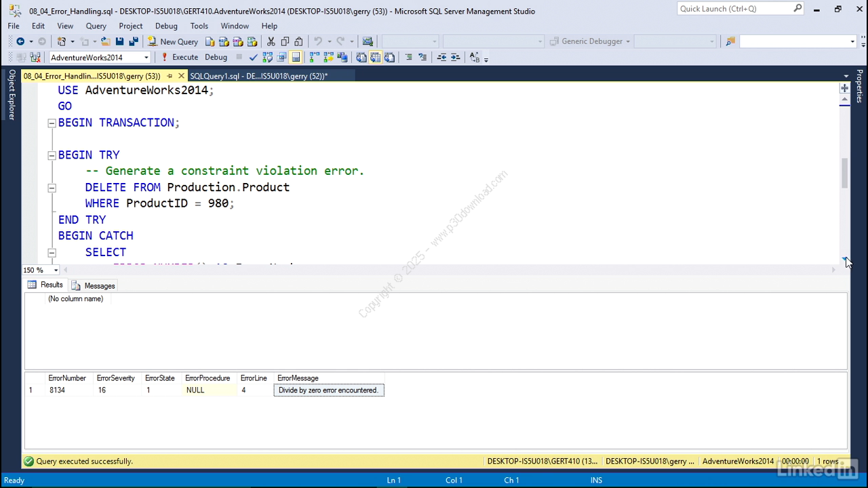Click the Undo arrow icon
Viewport: 868px width, 488px height.
317,41
